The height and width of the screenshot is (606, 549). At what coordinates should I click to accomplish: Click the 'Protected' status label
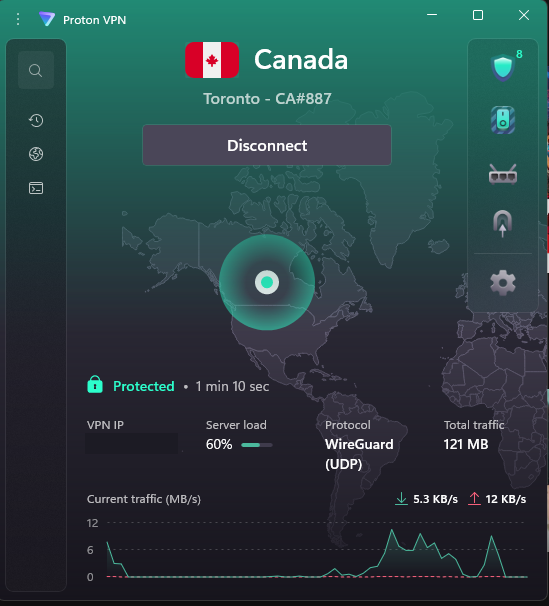tap(144, 386)
